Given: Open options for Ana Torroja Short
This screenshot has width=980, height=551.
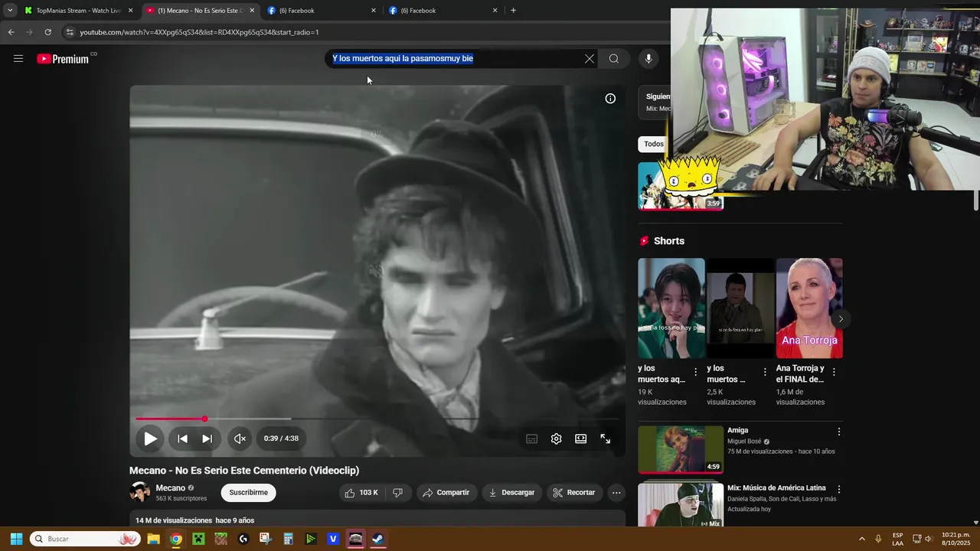Looking at the screenshot, I should point(834,372).
